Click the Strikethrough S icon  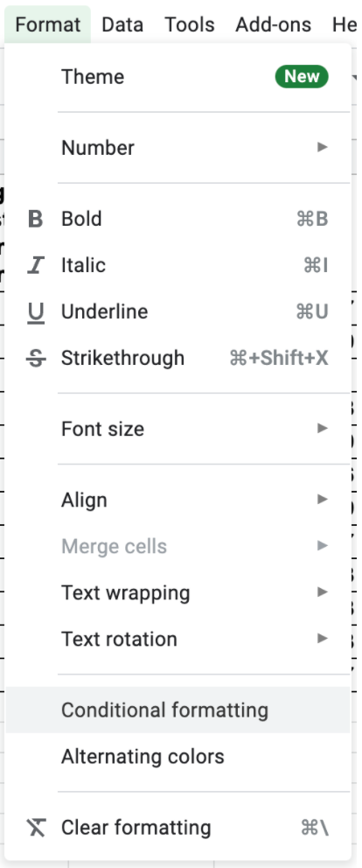[36, 359]
